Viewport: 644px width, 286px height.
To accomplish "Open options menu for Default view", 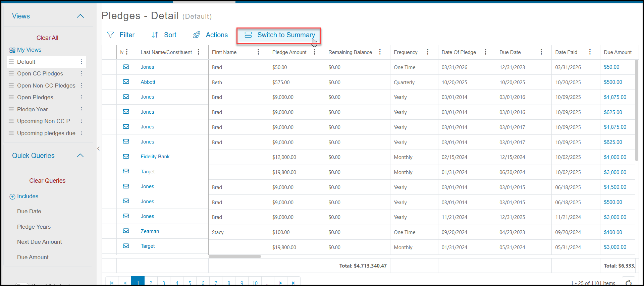I will 81,62.
